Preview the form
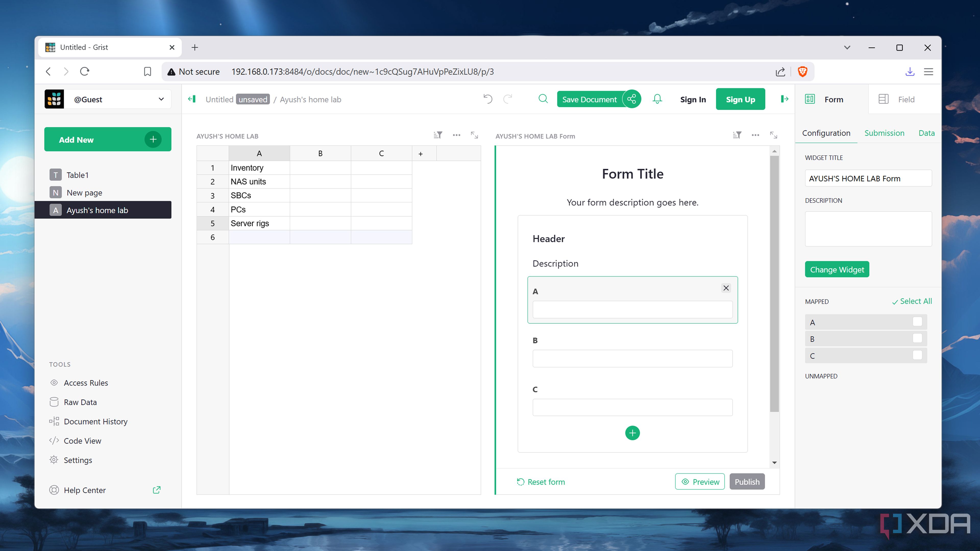 700,482
